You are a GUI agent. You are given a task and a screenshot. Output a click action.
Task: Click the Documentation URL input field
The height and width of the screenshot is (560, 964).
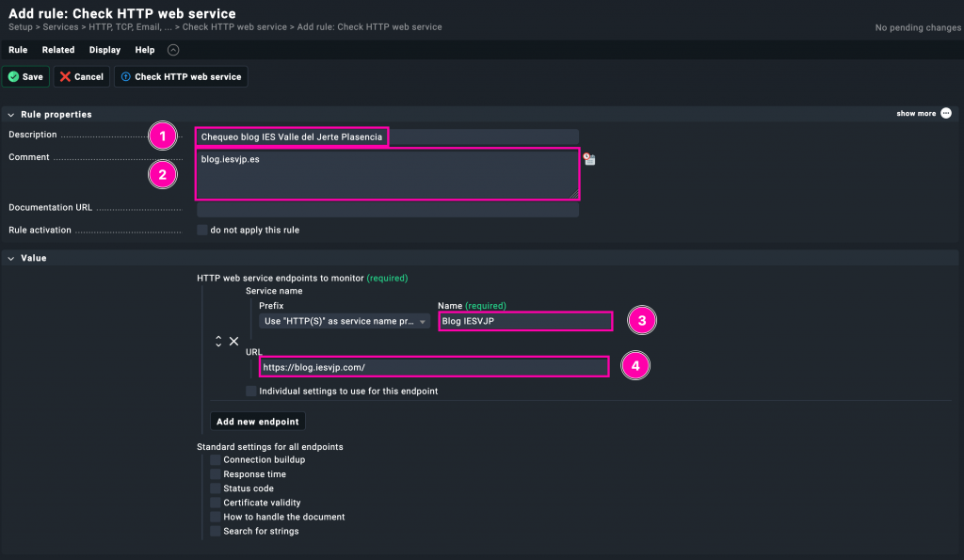click(x=387, y=209)
